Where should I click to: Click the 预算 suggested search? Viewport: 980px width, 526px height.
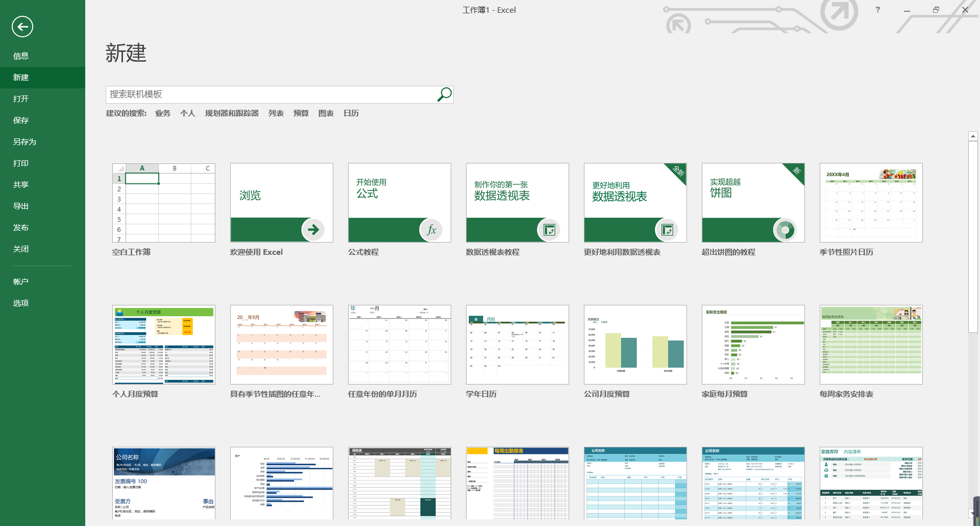(301, 113)
